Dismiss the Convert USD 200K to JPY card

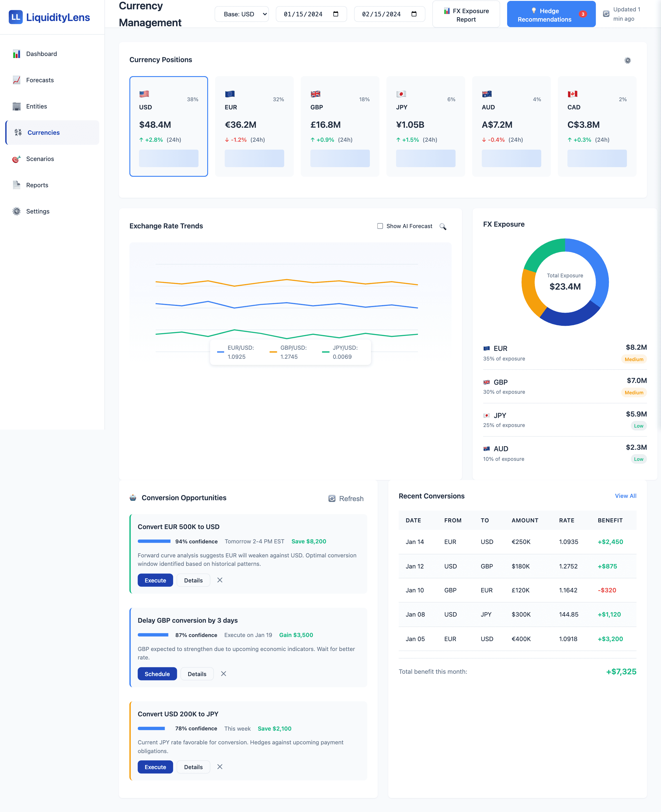click(x=220, y=767)
